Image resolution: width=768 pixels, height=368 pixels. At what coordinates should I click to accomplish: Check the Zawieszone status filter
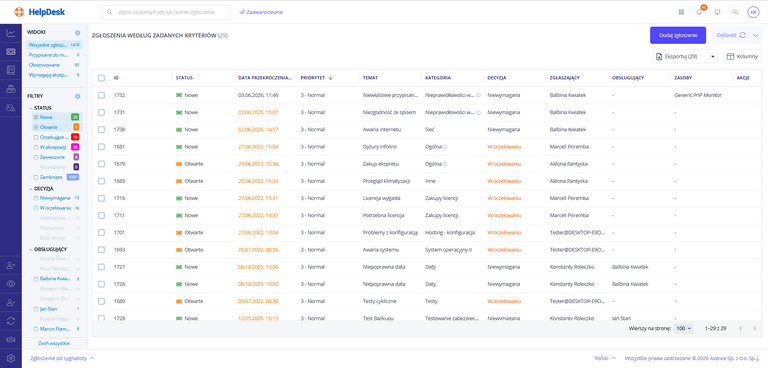(36, 157)
